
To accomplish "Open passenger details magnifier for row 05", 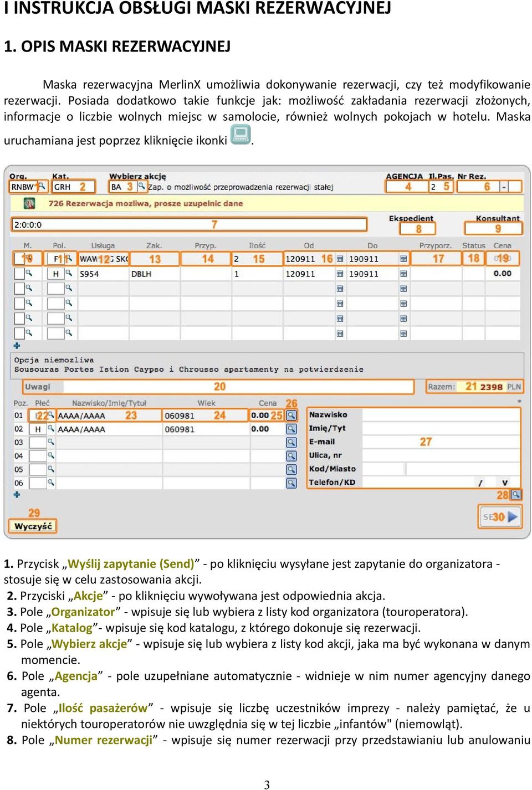I will point(291,469).
